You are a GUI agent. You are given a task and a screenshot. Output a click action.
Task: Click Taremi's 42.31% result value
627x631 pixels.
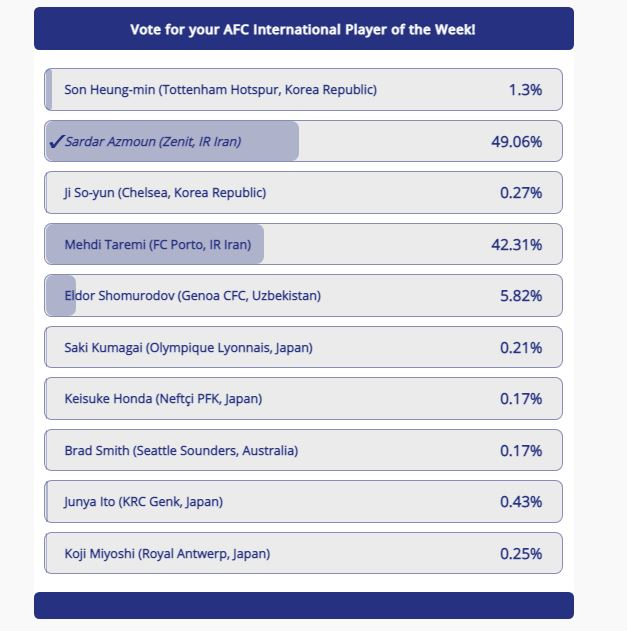click(x=516, y=245)
